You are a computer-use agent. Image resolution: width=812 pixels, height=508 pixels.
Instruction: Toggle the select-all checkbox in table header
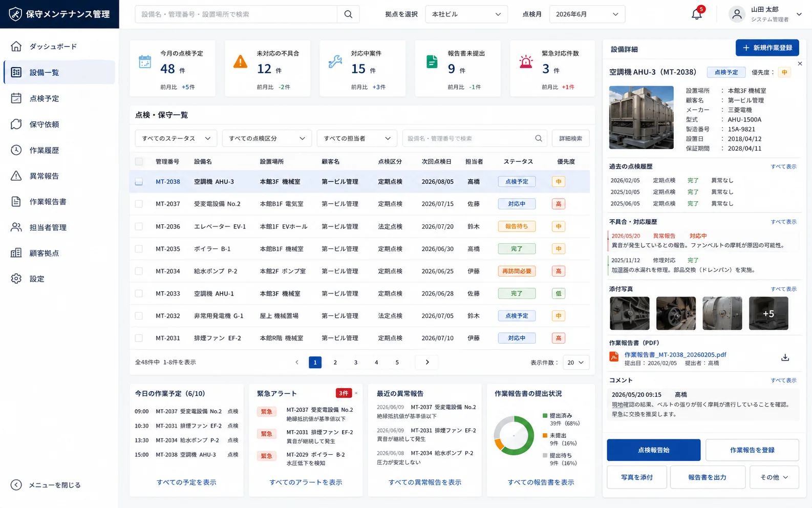pyautogui.click(x=139, y=161)
